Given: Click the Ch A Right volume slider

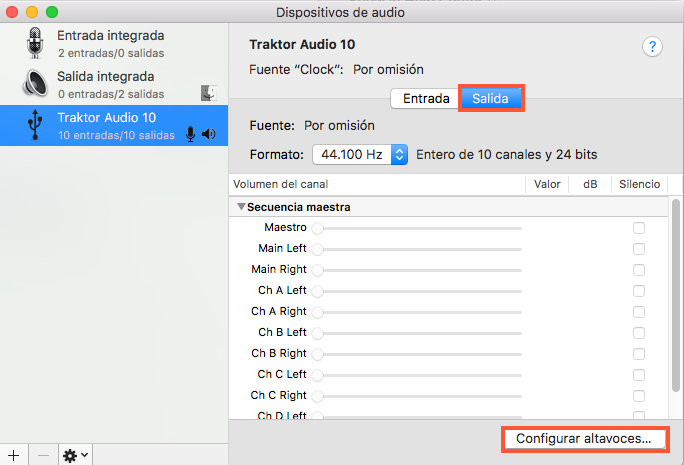Looking at the screenshot, I should point(417,312).
